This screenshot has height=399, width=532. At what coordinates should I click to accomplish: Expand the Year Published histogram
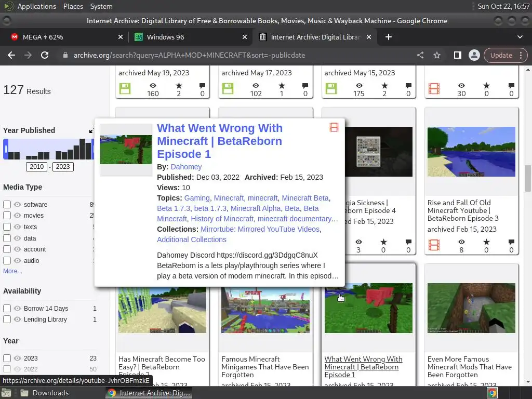(x=91, y=130)
